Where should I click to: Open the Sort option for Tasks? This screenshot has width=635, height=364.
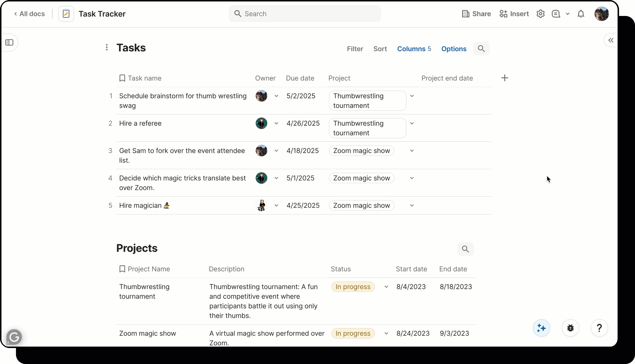[380, 49]
